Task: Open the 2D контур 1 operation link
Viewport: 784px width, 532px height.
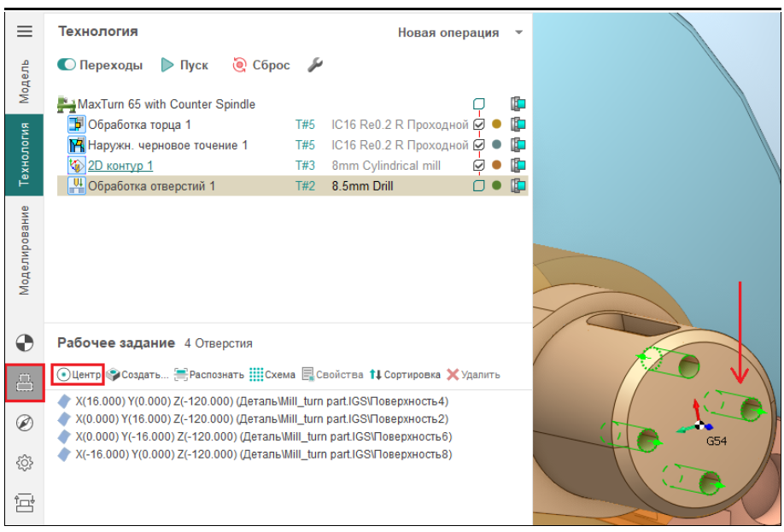Action: 120,166
